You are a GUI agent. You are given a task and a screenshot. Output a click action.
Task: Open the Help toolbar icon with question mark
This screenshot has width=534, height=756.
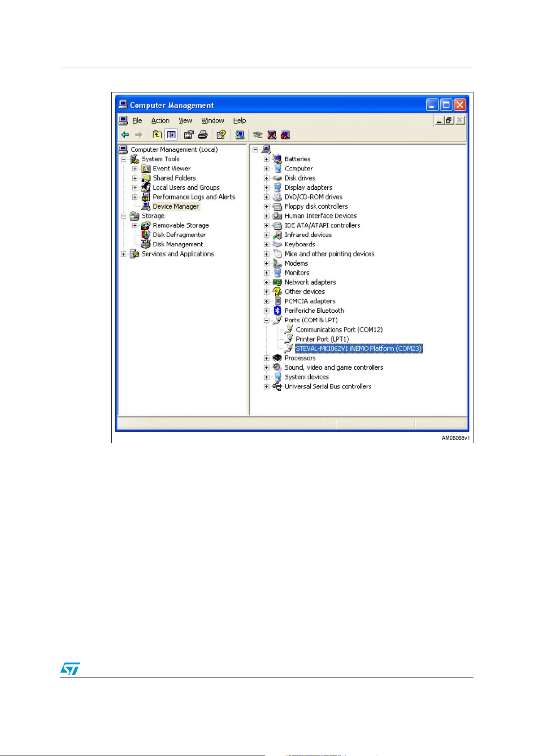click(221, 135)
